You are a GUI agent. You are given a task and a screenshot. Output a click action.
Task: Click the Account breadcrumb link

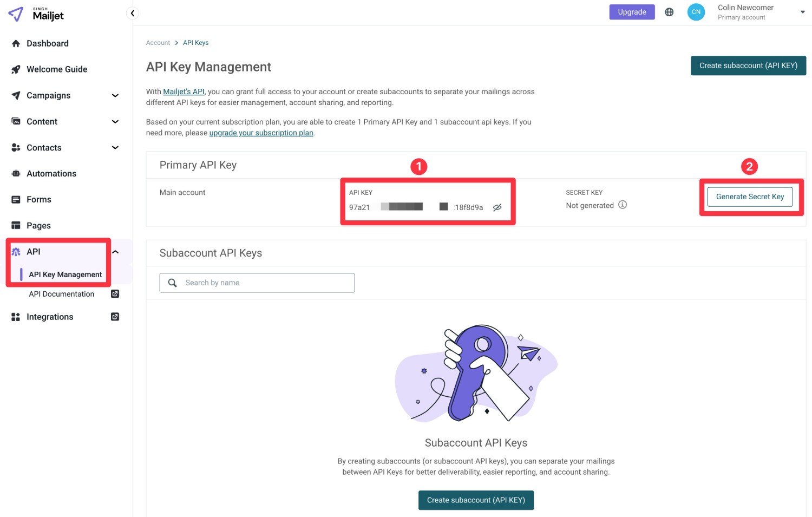(158, 43)
